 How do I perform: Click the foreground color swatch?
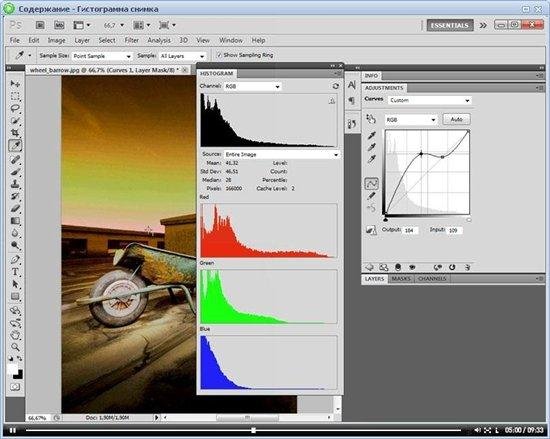(x=12, y=369)
